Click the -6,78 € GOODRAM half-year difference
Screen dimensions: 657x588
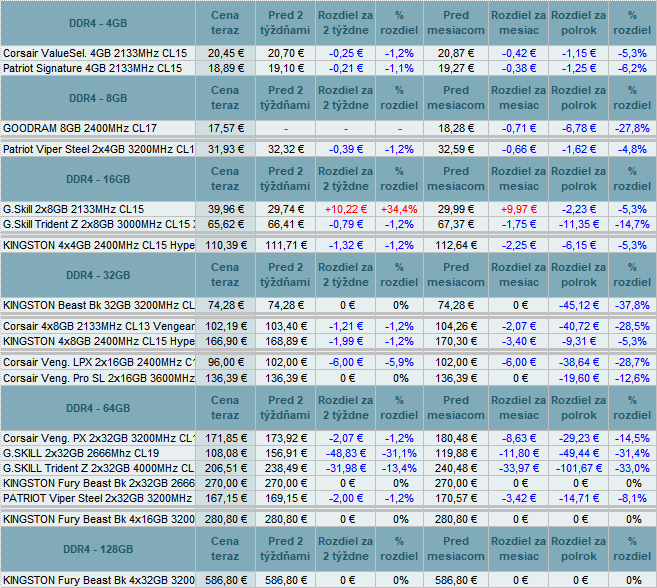pos(579,128)
